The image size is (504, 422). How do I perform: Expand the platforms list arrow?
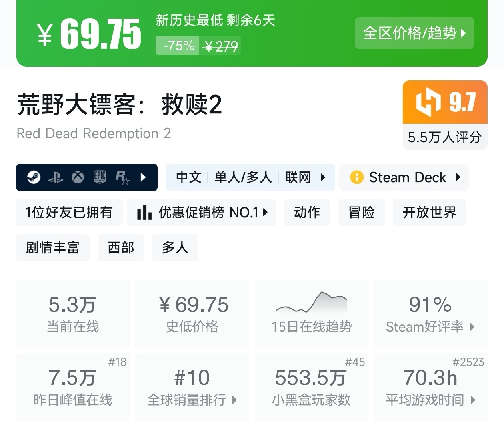(144, 177)
